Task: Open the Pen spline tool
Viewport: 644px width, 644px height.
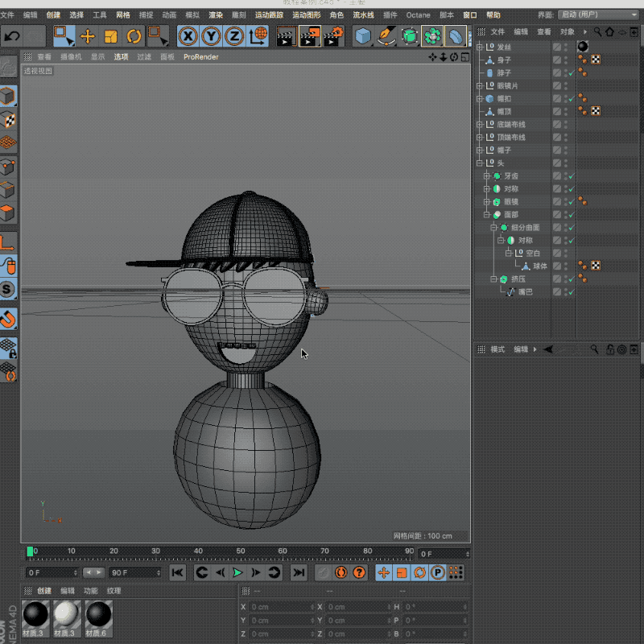Action: click(386, 36)
